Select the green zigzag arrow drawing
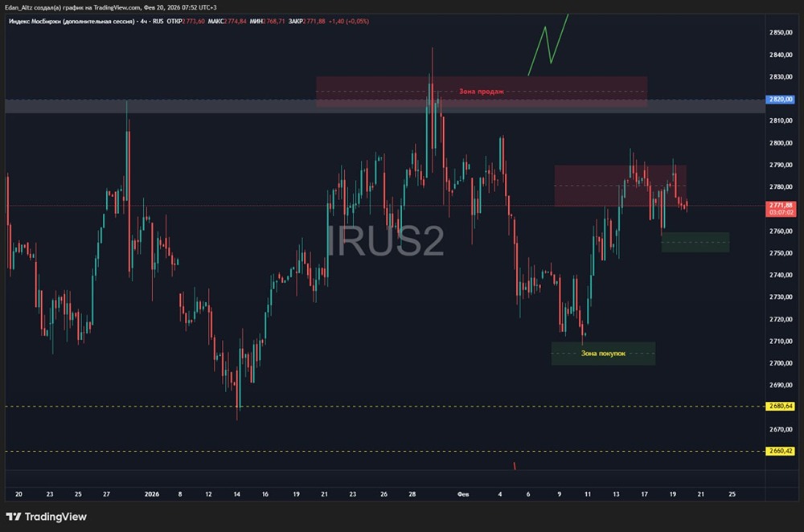Screen dimensions: 804x532 tap(548, 44)
